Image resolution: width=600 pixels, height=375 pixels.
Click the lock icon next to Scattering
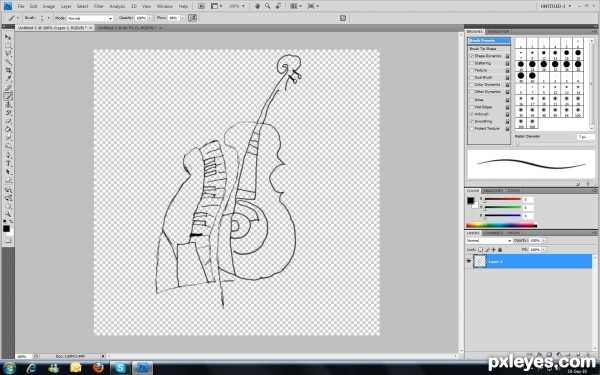tap(507, 64)
